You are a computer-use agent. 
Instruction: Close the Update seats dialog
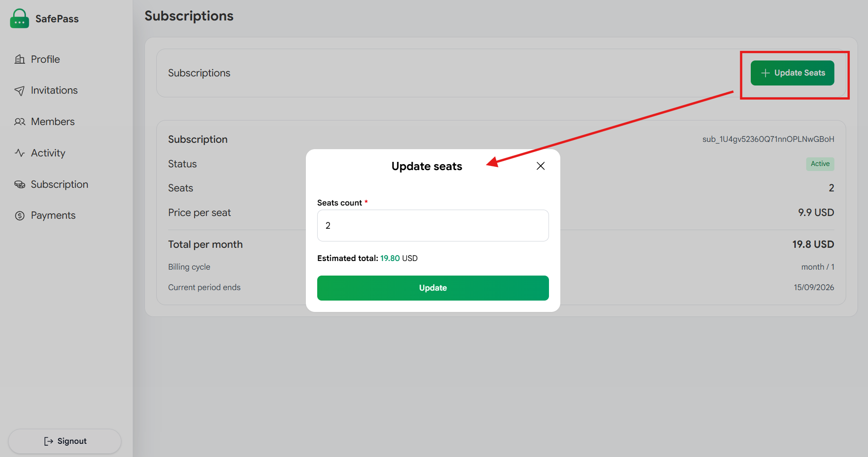540,166
